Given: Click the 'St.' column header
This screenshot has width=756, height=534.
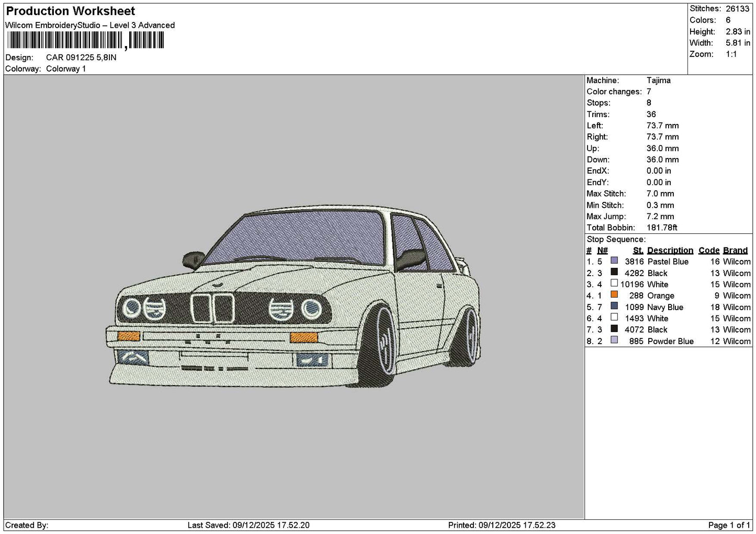Looking at the screenshot, I should (x=638, y=251).
